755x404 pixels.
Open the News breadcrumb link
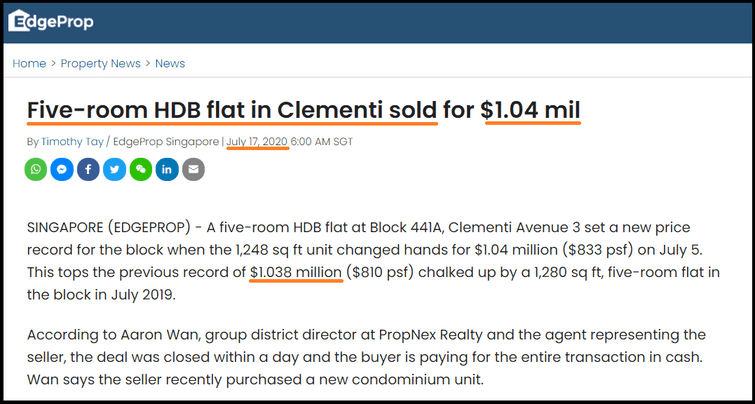(x=170, y=63)
